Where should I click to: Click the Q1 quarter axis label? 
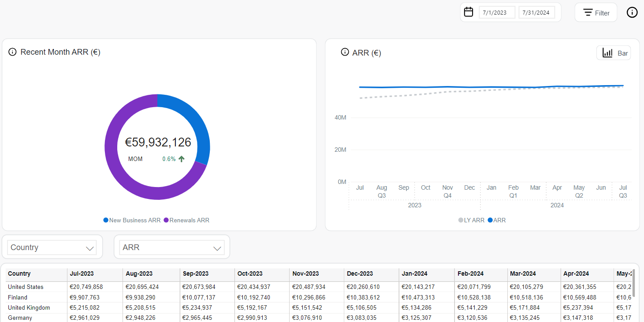[x=513, y=195]
